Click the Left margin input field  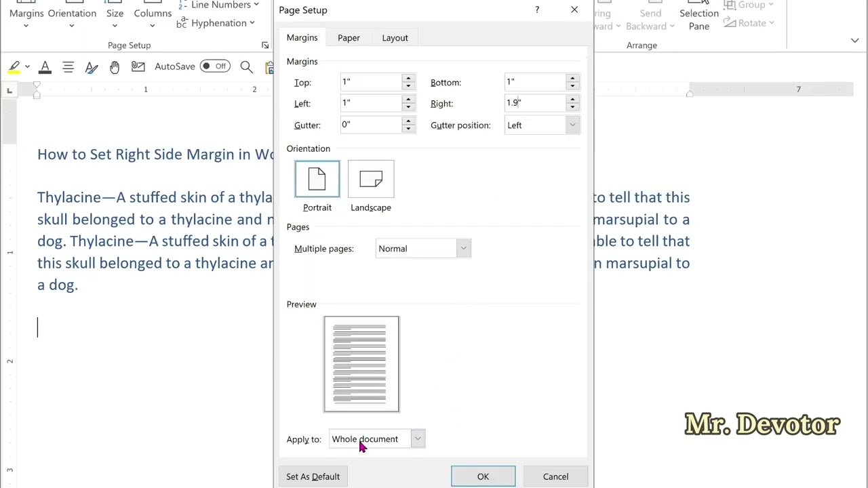(371, 103)
